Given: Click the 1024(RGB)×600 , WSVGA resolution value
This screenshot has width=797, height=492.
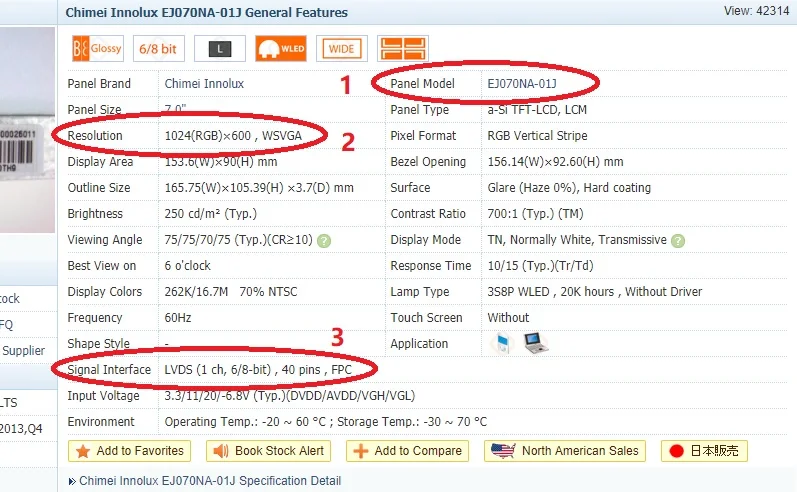Looking at the screenshot, I should pyautogui.click(x=233, y=136).
